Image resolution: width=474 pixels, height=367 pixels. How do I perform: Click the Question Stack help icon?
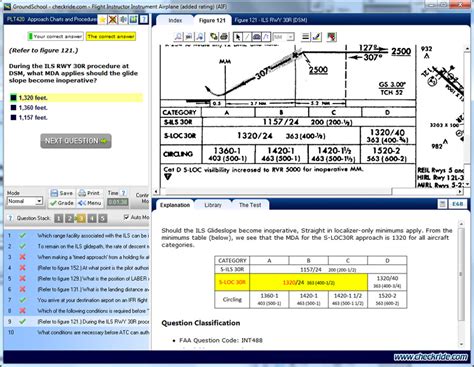point(10,218)
